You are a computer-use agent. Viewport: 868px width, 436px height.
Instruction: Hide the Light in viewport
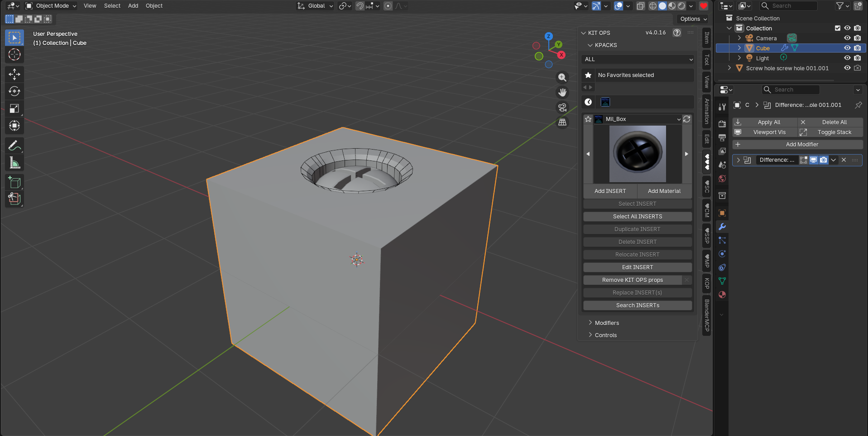point(847,58)
